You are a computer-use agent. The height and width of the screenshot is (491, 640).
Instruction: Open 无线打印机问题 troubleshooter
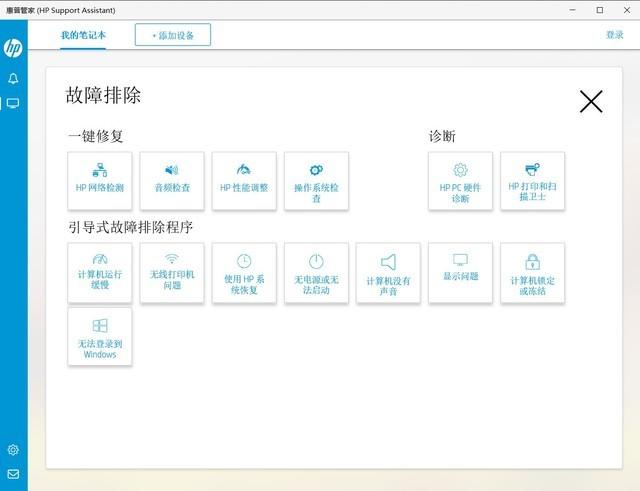click(x=172, y=272)
